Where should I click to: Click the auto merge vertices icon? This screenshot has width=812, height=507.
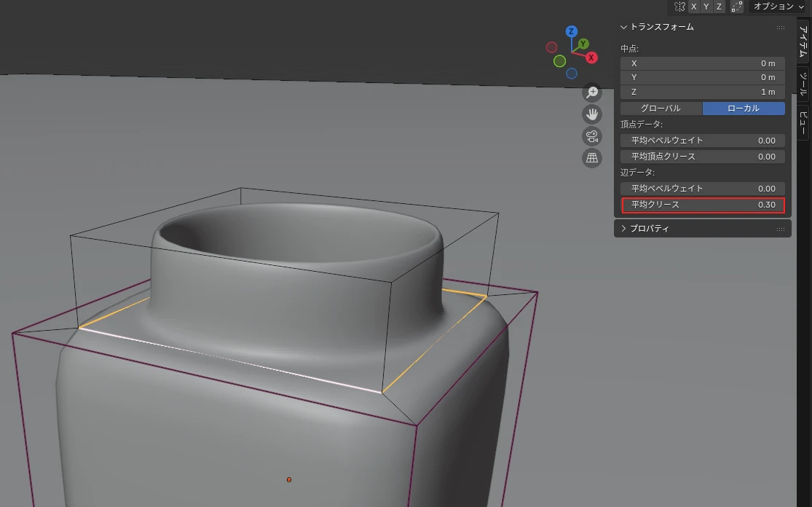point(737,7)
